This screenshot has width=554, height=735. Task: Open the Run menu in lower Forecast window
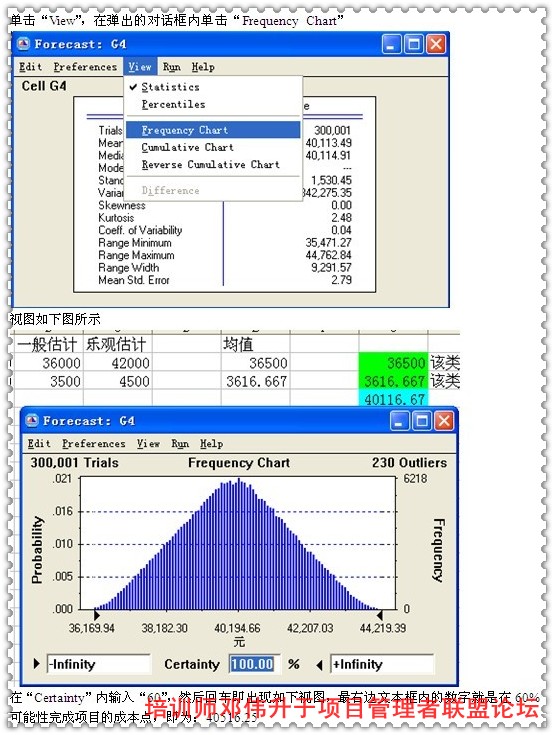[x=180, y=443]
